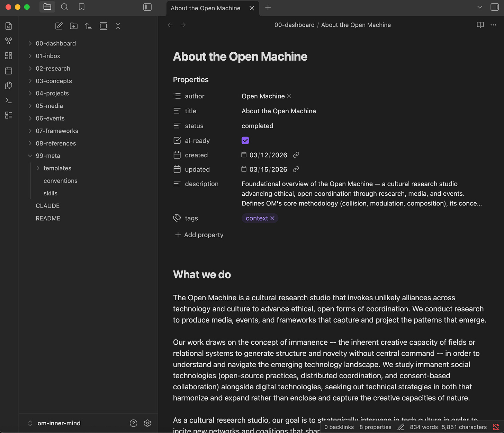Expand the 05-media folder
The height and width of the screenshot is (433, 504).
coord(30,106)
